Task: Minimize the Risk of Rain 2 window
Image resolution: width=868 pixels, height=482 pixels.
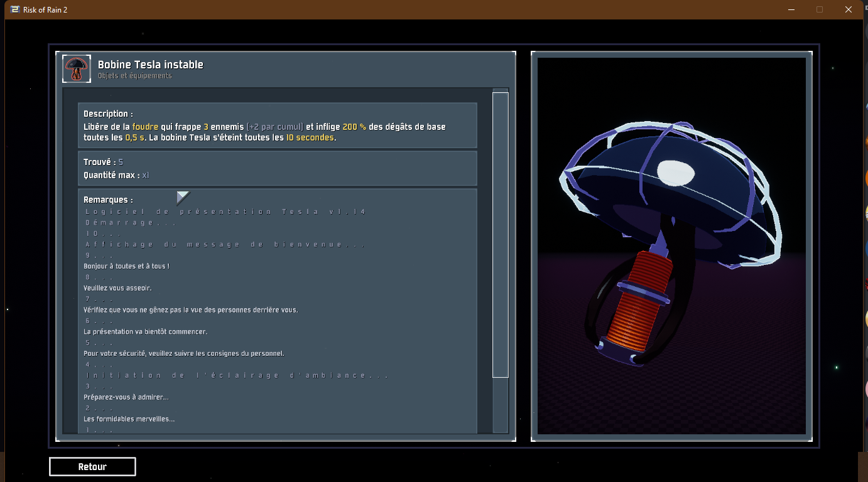Action: tap(791, 9)
